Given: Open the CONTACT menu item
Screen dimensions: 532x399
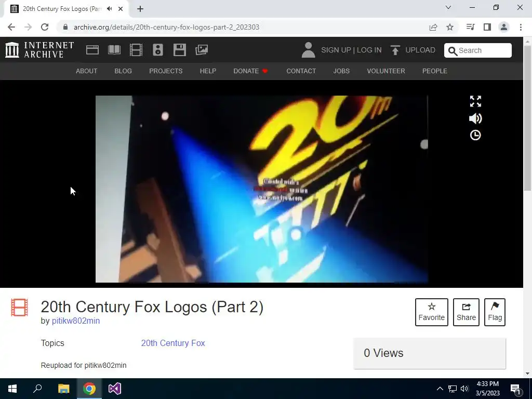Looking at the screenshot, I should click(x=301, y=71).
